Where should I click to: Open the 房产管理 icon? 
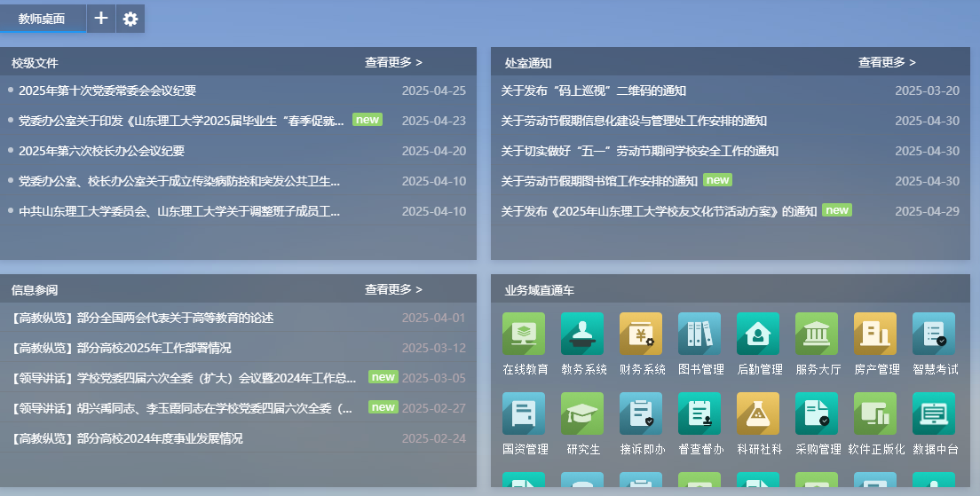(875, 334)
